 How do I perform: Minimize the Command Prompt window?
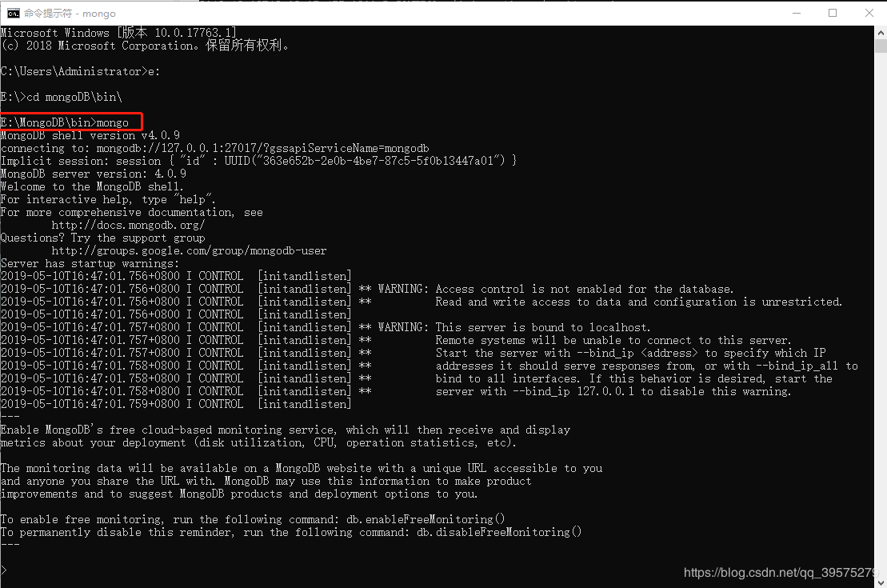tap(794, 13)
